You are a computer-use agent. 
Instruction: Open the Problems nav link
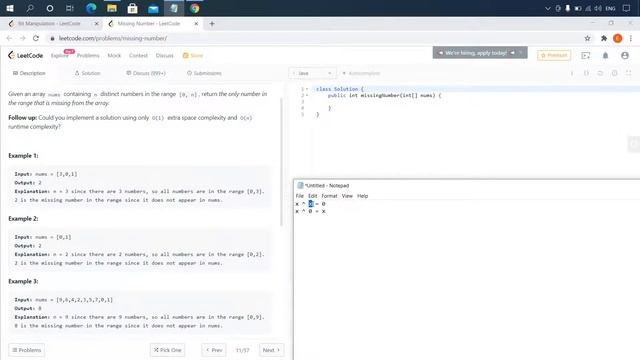88,56
